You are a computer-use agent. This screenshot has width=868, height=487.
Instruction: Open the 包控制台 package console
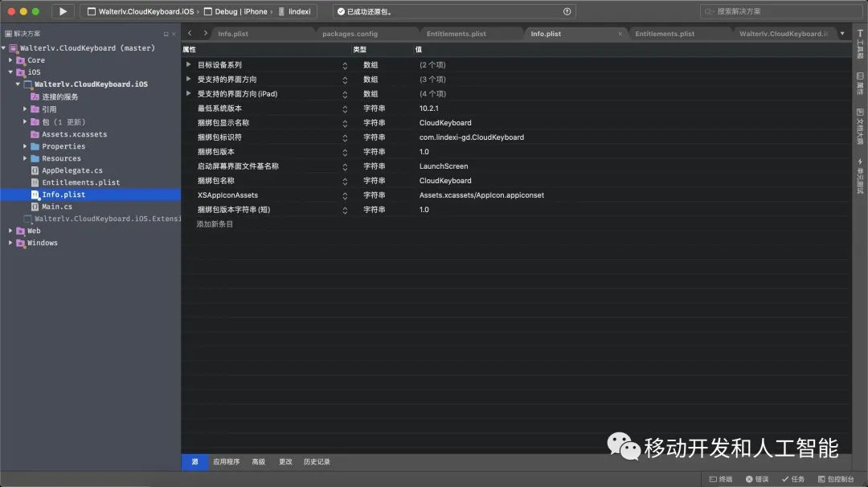click(x=836, y=479)
